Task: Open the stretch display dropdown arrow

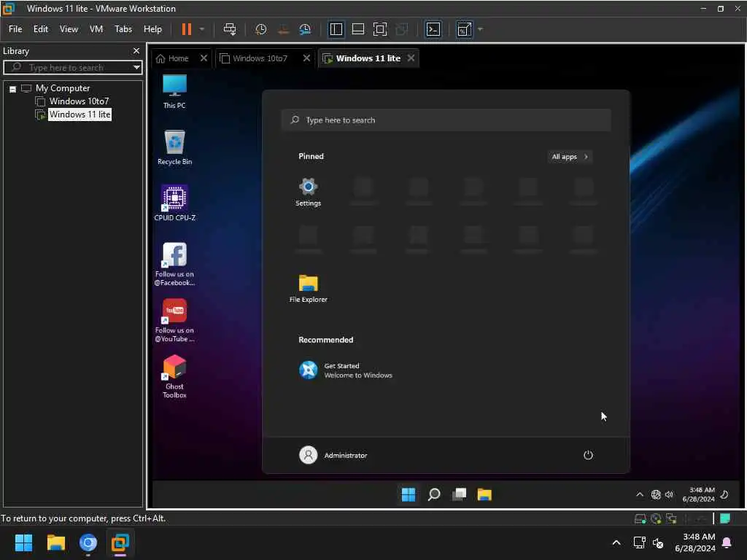Action: [480, 29]
